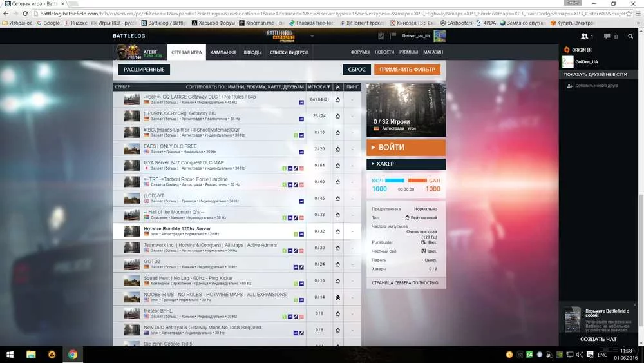This screenshot has height=363, width=644.
Task: Select the GOTU2 server row
Action: [237, 264]
